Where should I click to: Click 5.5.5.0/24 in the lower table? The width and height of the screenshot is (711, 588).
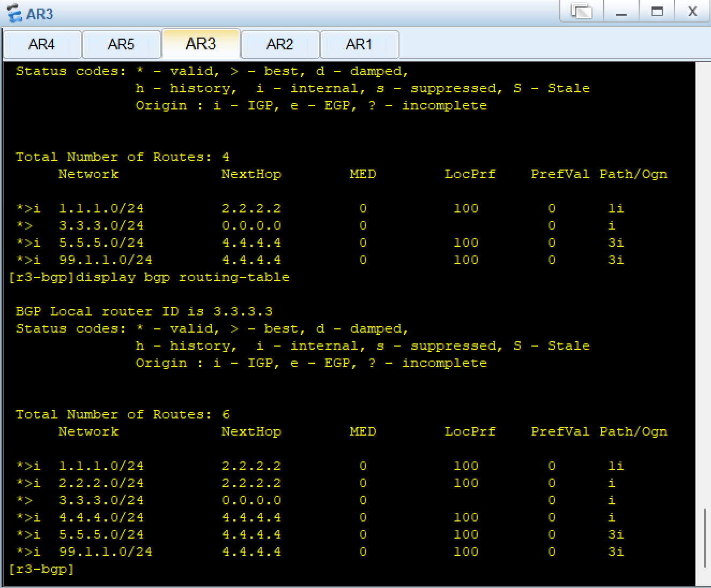pos(101,535)
